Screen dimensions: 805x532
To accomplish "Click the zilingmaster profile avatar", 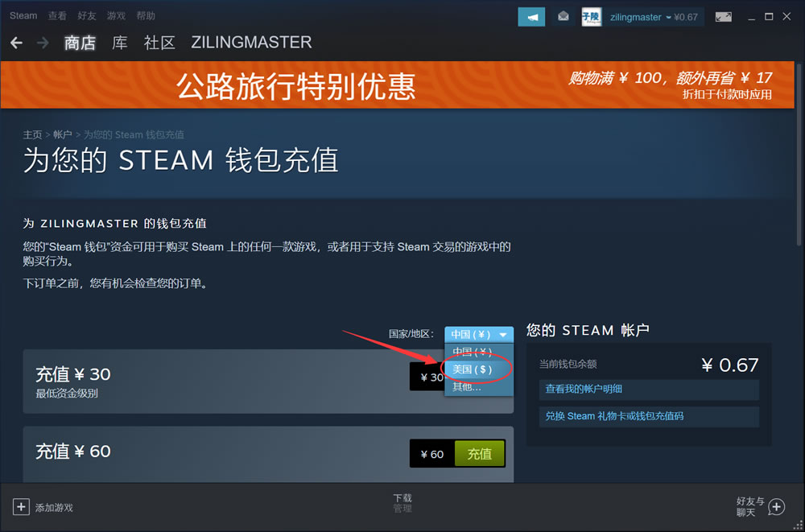I will [592, 17].
